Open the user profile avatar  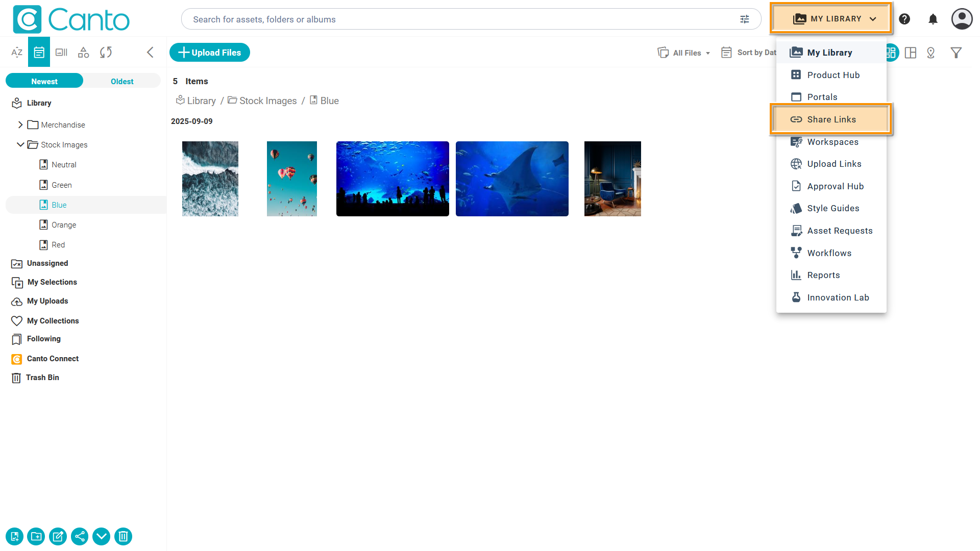point(962,19)
